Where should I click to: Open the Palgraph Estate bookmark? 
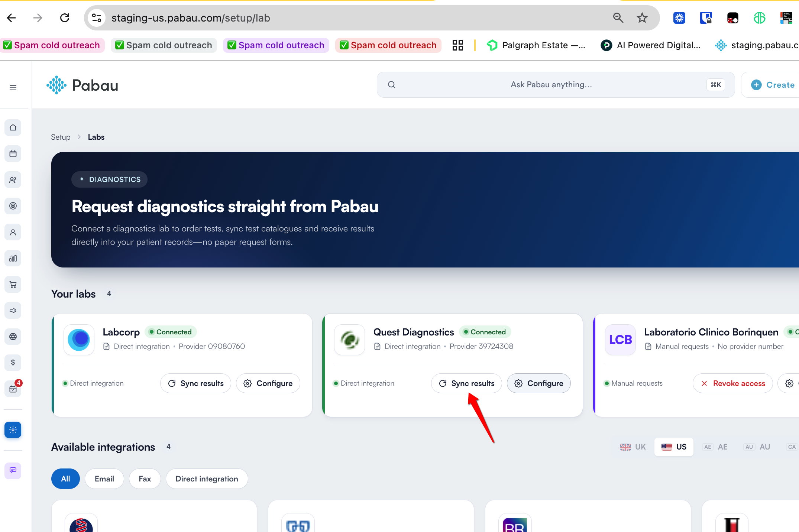click(x=536, y=45)
